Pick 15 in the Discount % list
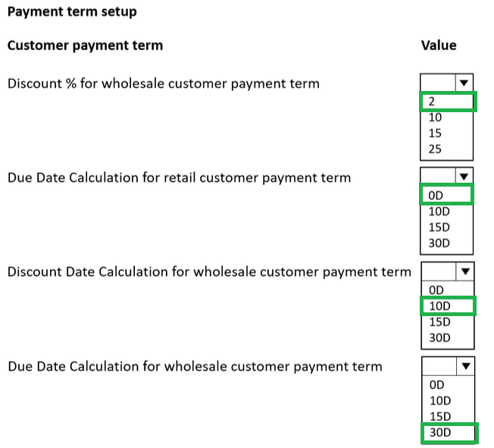 click(447, 133)
